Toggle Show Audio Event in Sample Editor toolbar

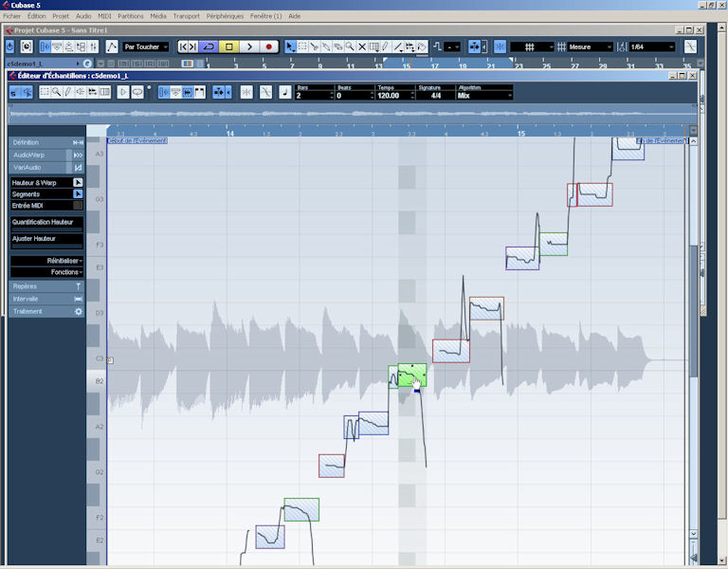click(187, 92)
